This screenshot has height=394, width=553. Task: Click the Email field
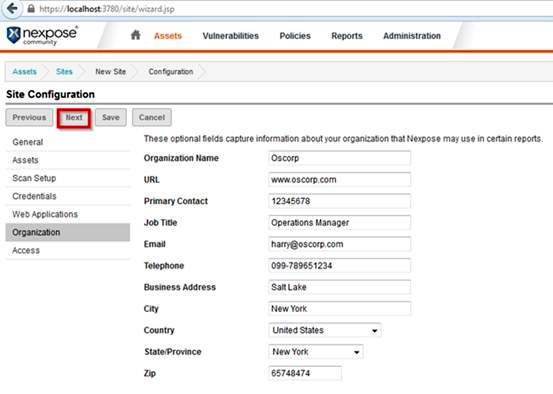339,244
